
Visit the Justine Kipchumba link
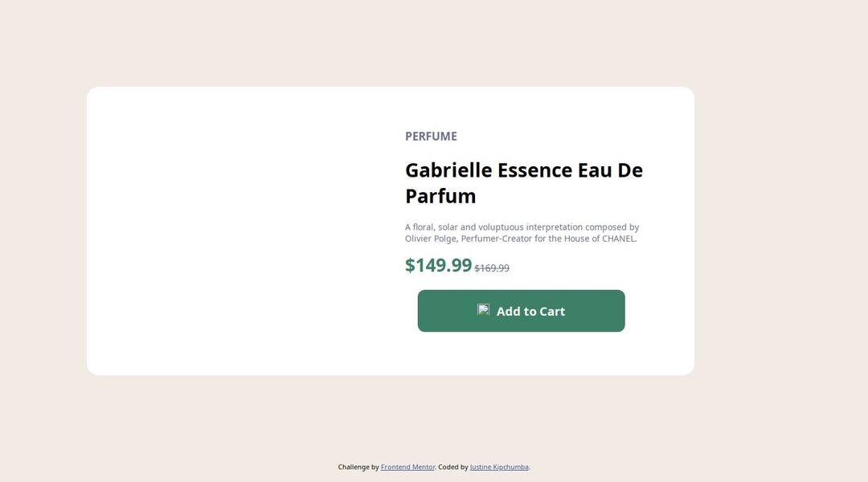(x=499, y=467)
